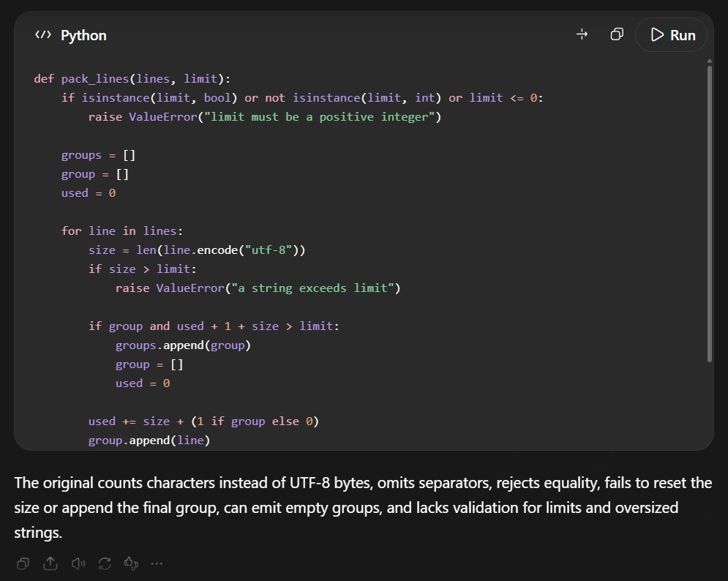Run the Python code block
This screenshot has height=581, width=728.
(x=671, y=35)
